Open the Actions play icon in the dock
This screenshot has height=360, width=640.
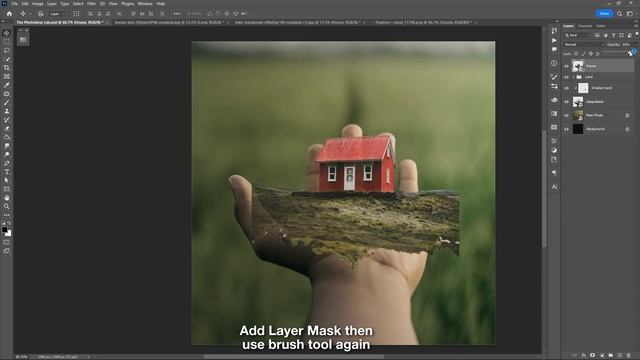pos(554,40)
